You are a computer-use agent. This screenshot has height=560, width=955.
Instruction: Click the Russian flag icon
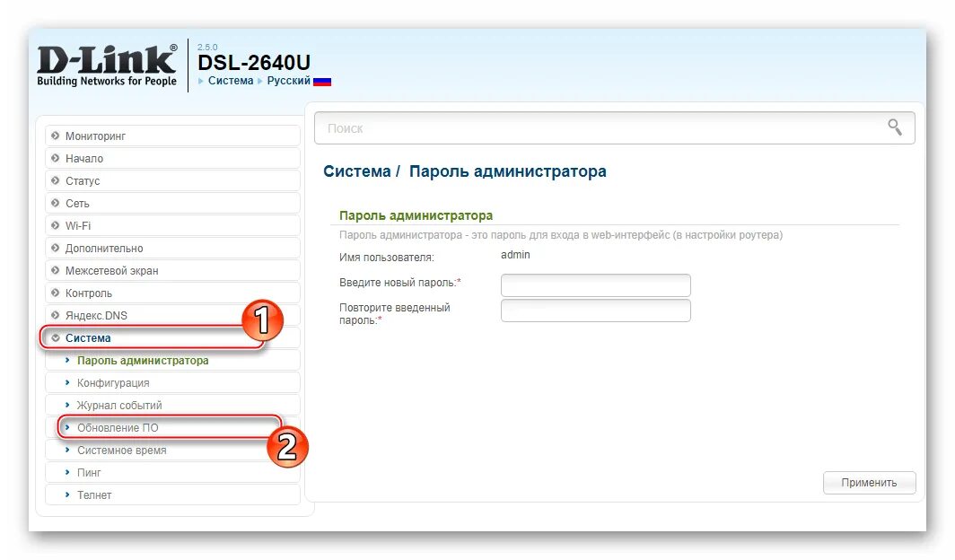click(322, 81)
